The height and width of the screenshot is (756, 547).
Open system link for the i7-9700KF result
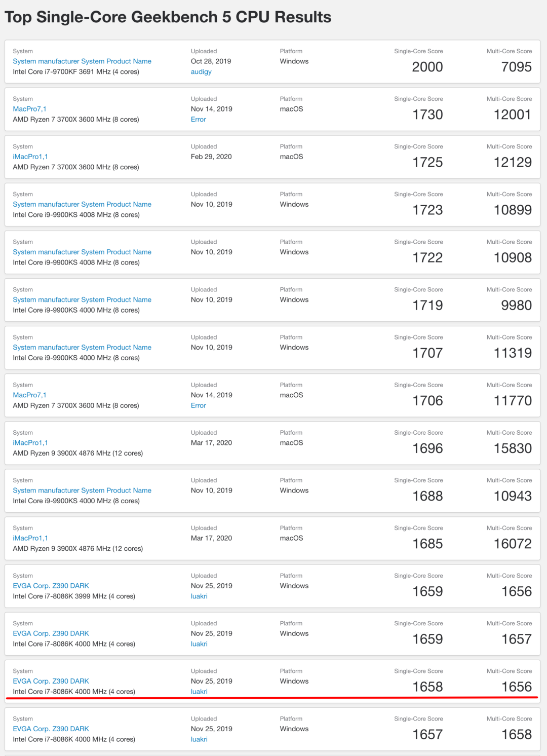[82, 61]
